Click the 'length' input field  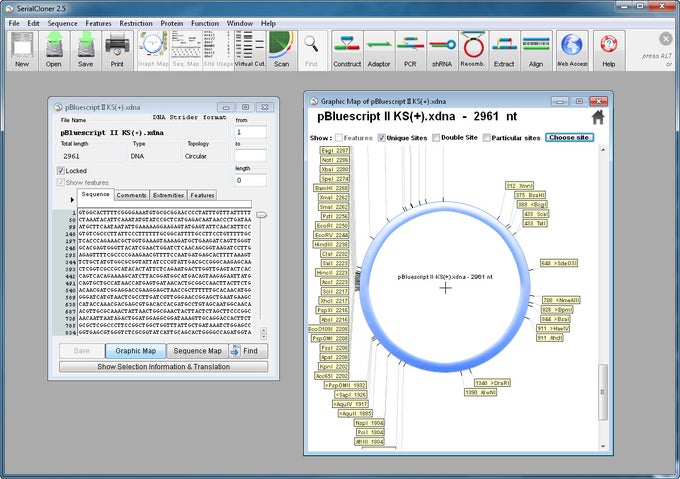coord(251,180)
